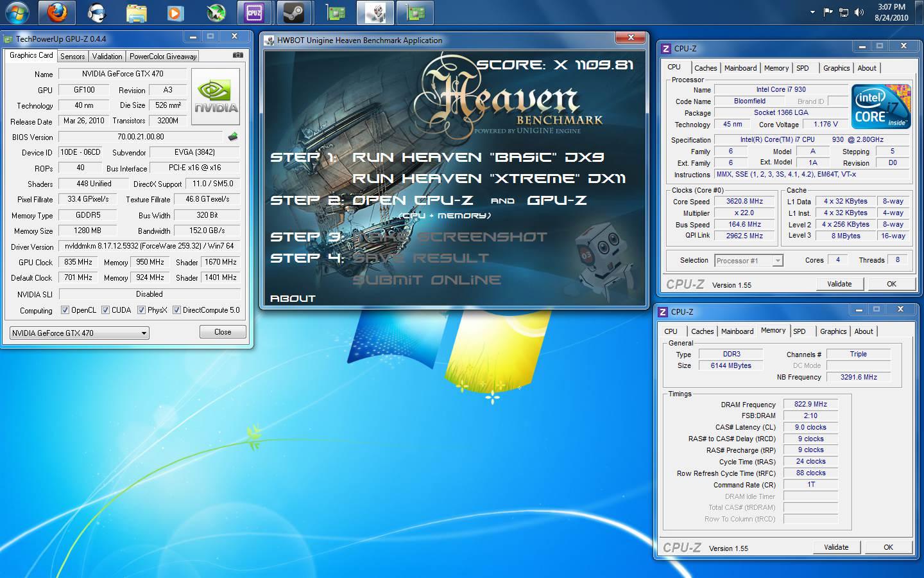The width and height of the screenshot is (924, 578).
Task: Click the GPU-Z title bar icon
Action: (8, 39)
